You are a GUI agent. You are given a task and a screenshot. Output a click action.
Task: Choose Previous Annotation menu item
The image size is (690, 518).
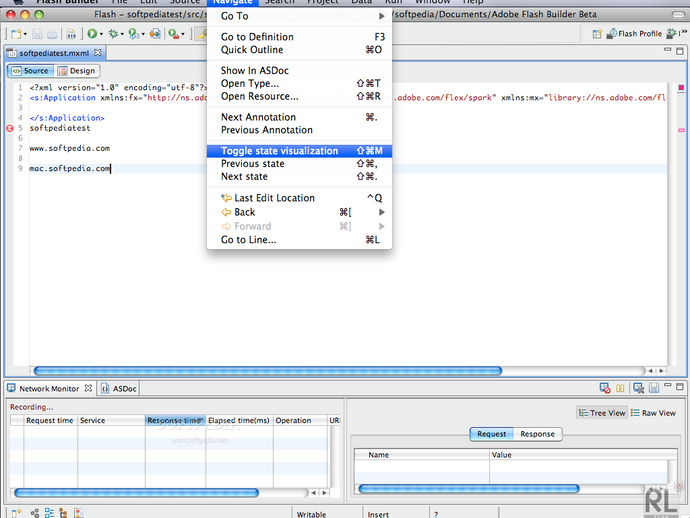click(299, 130)
